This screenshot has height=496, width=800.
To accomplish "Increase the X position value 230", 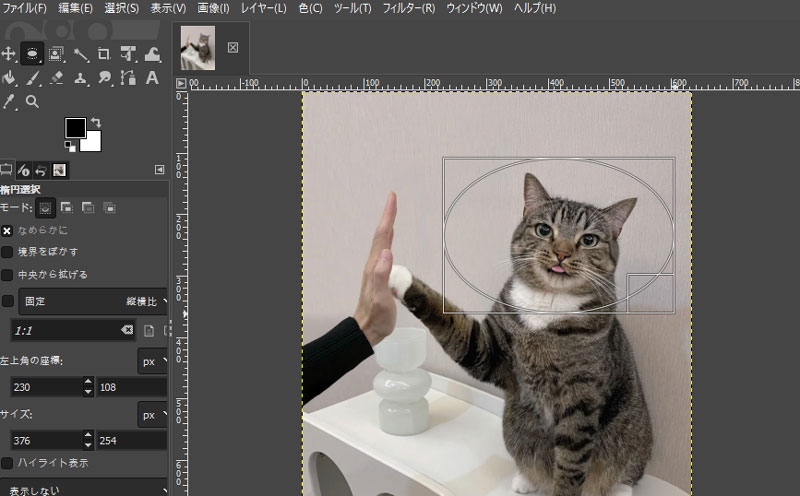I will coord(88,382).
